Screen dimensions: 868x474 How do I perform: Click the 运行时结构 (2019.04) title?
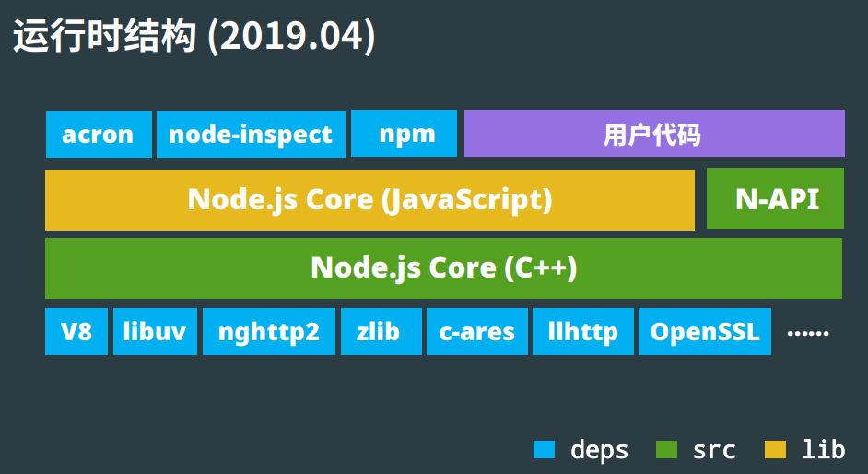pos(194,37)
